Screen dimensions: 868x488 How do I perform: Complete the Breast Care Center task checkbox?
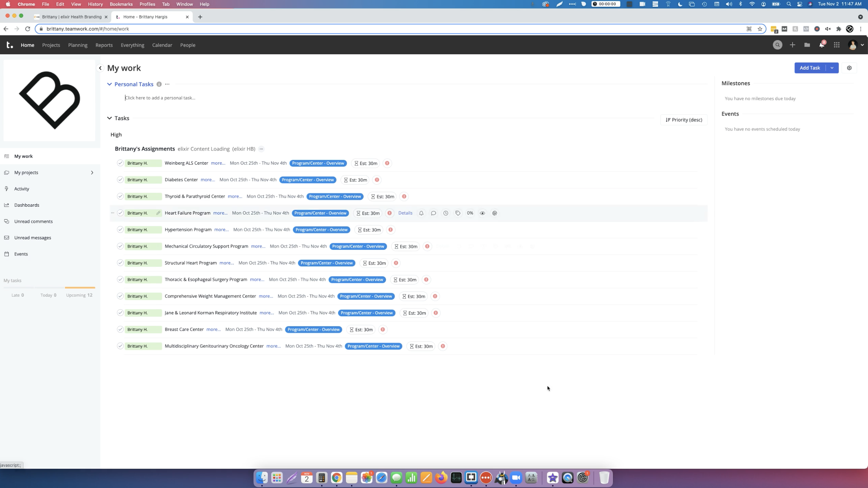(x=120, y=330)
